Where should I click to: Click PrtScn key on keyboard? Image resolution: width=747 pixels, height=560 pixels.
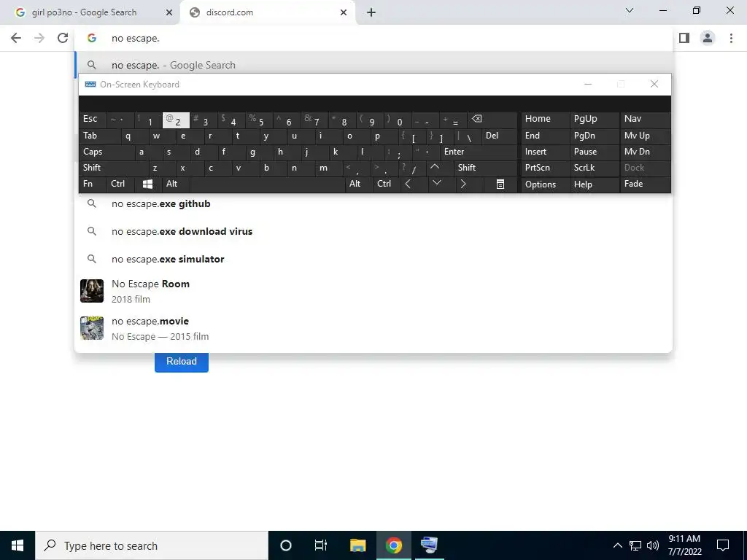pyautogui.click(x=545, y=168)
